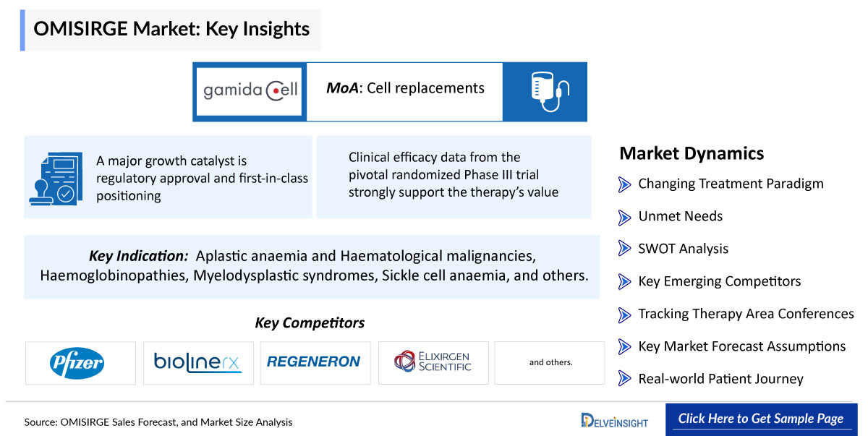Click the DelveInsight logo

pos(614,420)
